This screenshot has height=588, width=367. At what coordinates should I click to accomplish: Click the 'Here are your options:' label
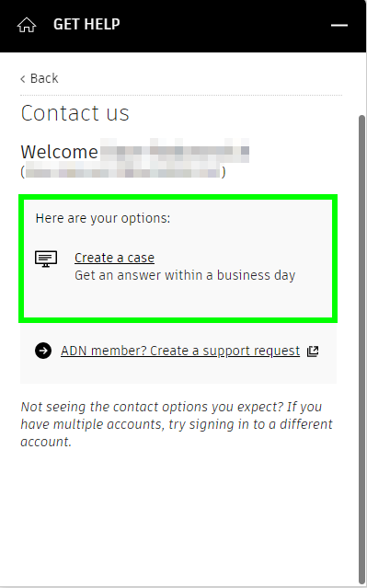(x=103, y=218)
